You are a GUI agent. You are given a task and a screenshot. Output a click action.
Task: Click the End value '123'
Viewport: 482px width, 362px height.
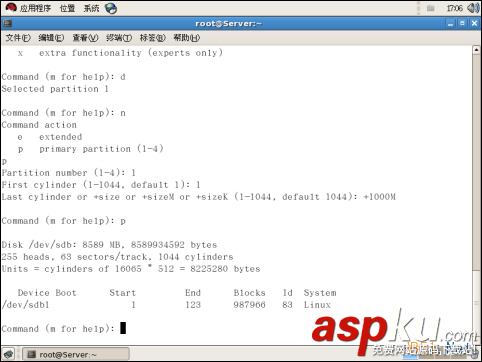coord(193,305)
